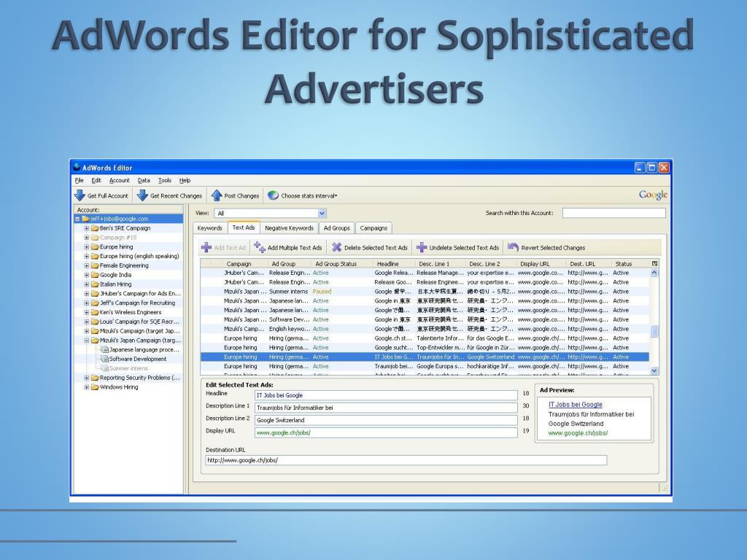Collapse the jeff+jobs@google.com account node
The width and height of the screenshot is (747, 560).
[77, 219]
